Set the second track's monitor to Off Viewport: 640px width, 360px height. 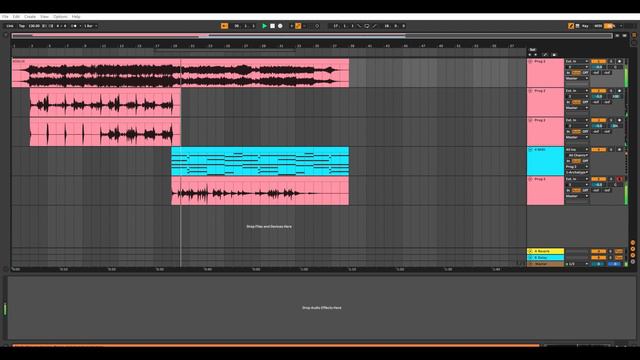pos(585,102)
